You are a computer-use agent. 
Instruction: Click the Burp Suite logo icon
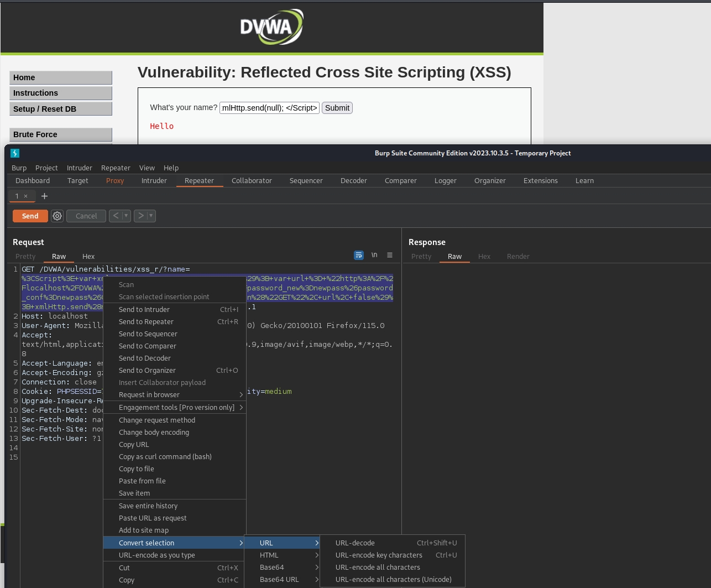point(15,153)
